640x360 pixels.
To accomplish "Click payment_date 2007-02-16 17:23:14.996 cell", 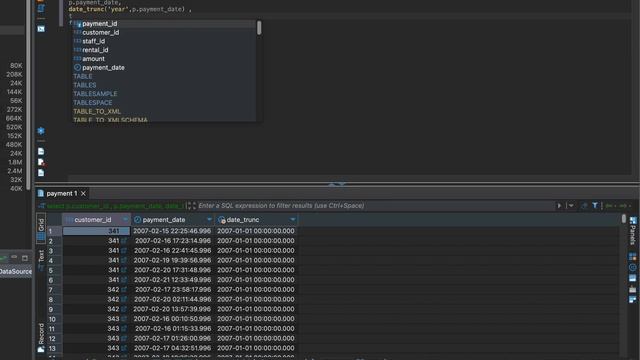I will coord(173,241).
